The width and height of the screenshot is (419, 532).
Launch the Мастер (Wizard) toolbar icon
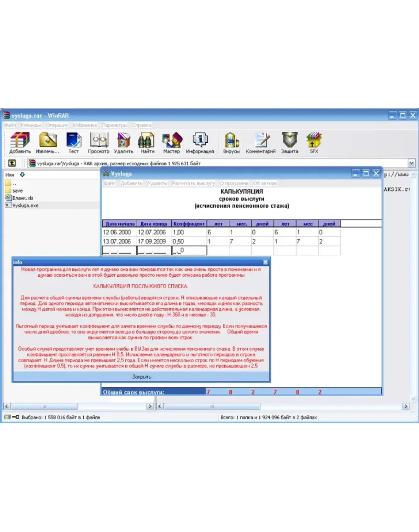pyautogui.click(x=171, y=140)
